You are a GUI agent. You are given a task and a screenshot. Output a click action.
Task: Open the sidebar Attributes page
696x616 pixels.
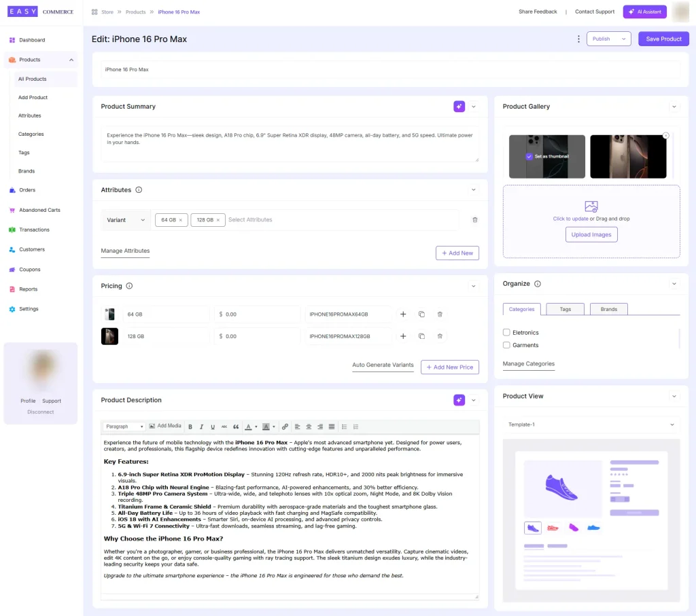[29, 115]
